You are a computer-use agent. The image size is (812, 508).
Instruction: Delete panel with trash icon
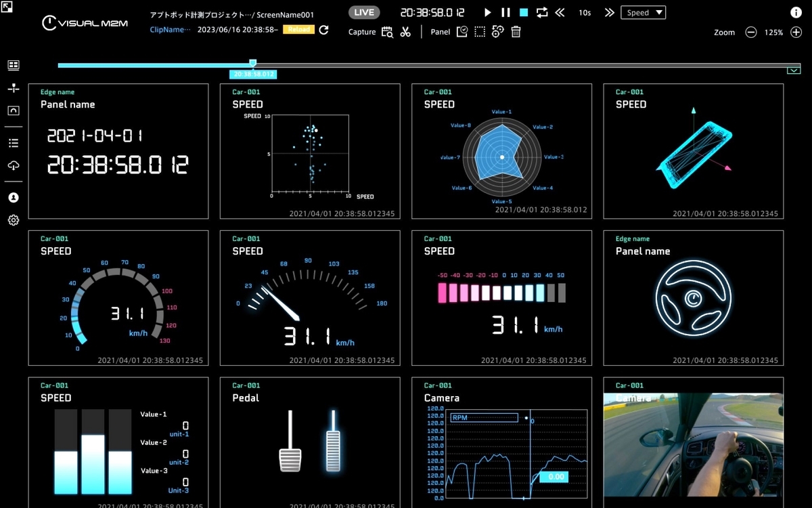516,32
